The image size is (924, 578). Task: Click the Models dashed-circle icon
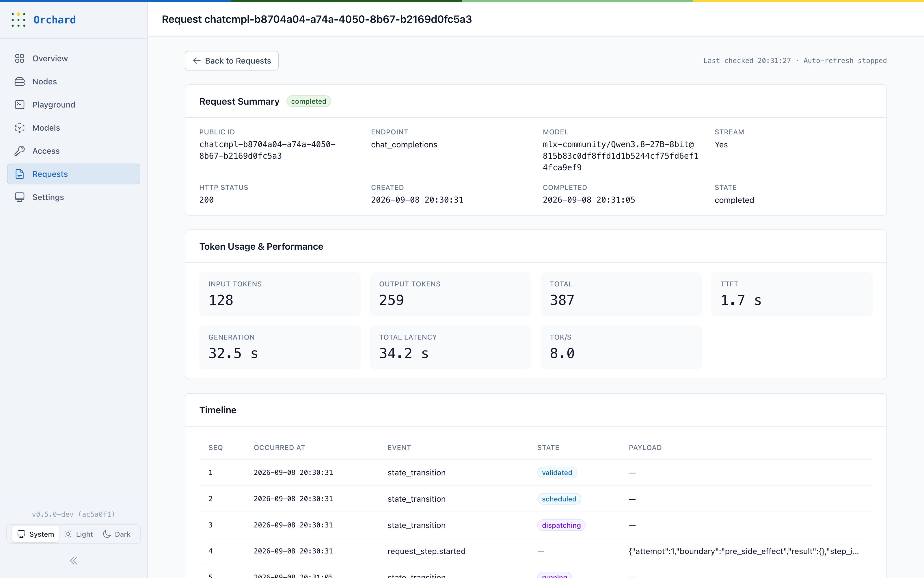click(19, 128)
